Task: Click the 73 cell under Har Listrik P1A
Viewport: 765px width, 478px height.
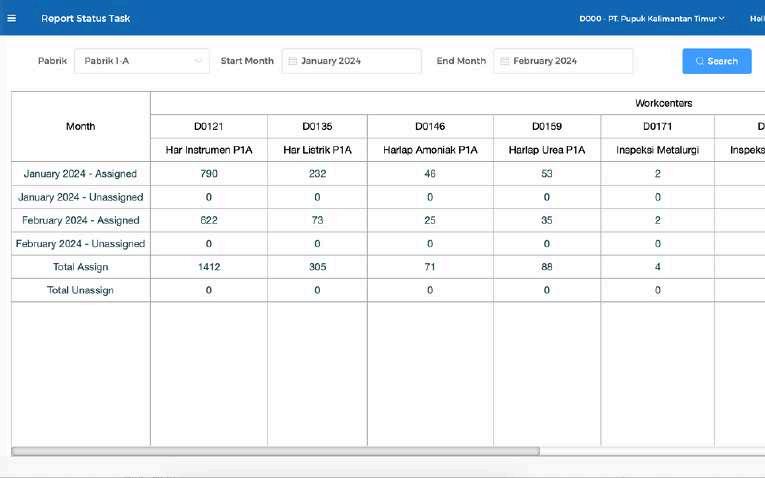Action: coord(317,220)
